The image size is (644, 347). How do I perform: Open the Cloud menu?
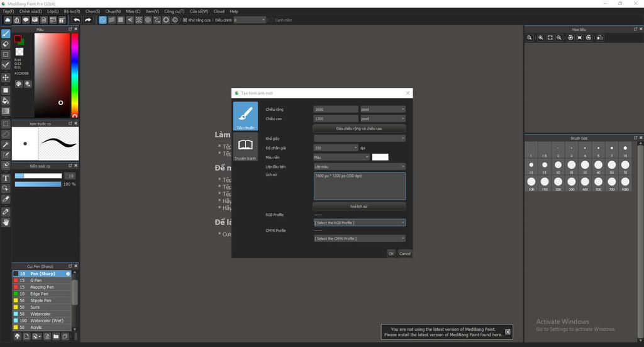point(219,11)
